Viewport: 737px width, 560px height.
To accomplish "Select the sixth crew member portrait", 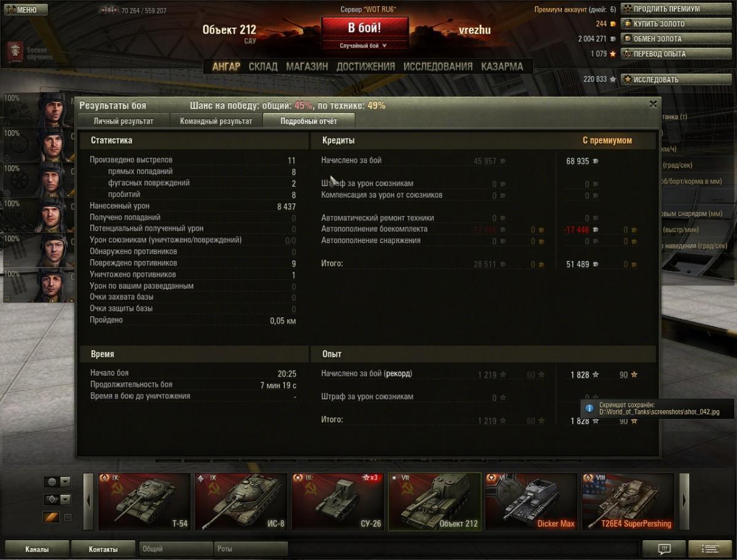I will [x=53, y=285].
